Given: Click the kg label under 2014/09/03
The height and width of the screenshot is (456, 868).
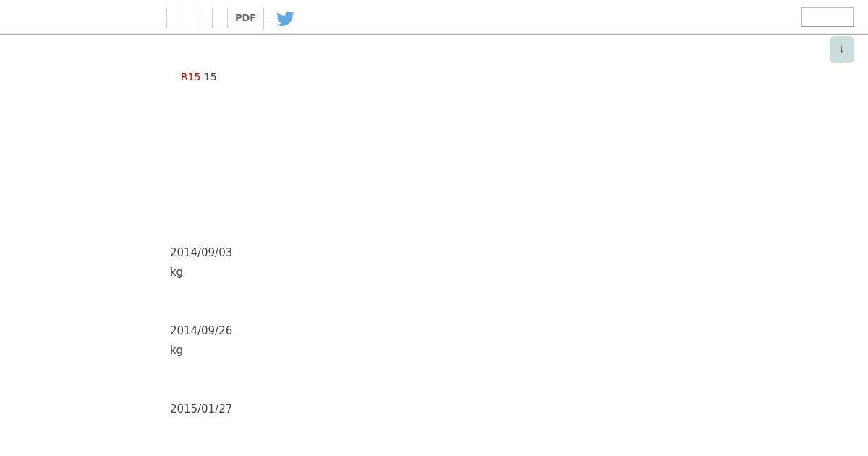Looking at the screenshot, I should pyautogui.click(x=176, y=272).
